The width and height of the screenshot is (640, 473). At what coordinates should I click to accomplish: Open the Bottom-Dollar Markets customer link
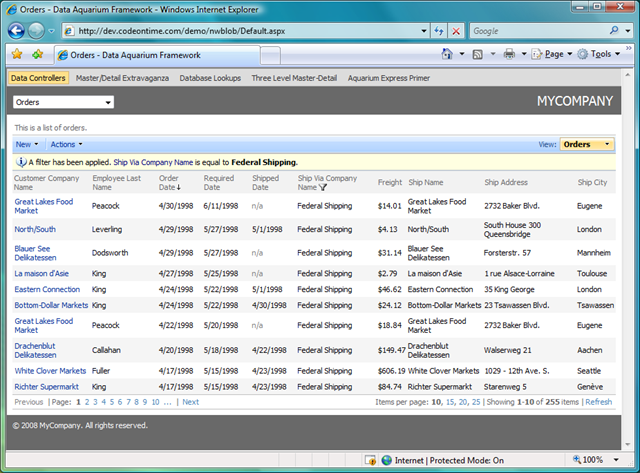51,305
